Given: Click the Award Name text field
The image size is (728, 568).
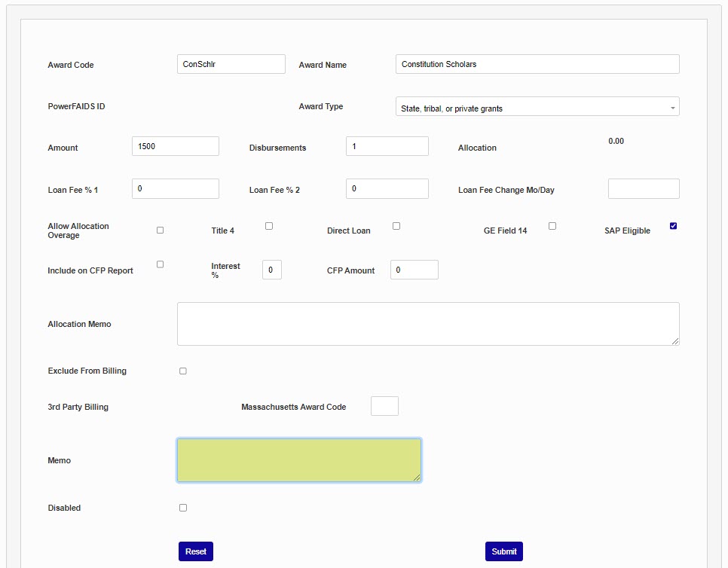Looking at the screenshot, I should click(x=537, y=64).
